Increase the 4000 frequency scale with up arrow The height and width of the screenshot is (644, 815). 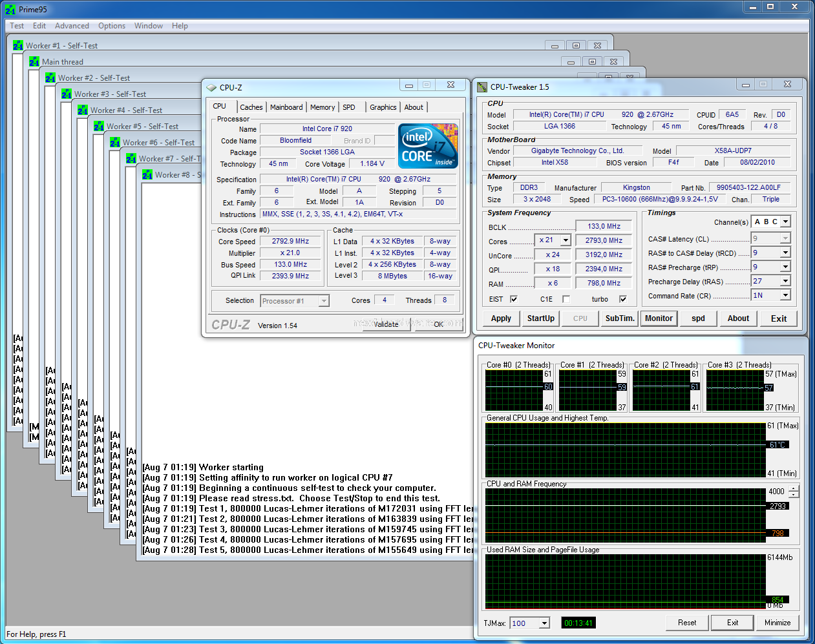tap(794, 488)
